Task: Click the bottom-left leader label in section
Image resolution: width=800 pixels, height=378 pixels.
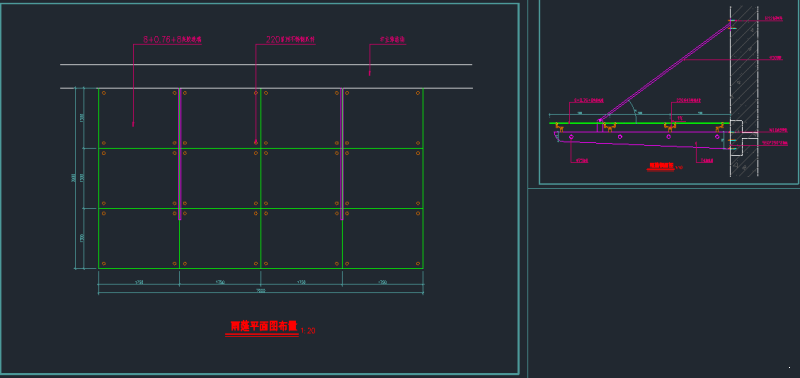Action: point(582,161)
